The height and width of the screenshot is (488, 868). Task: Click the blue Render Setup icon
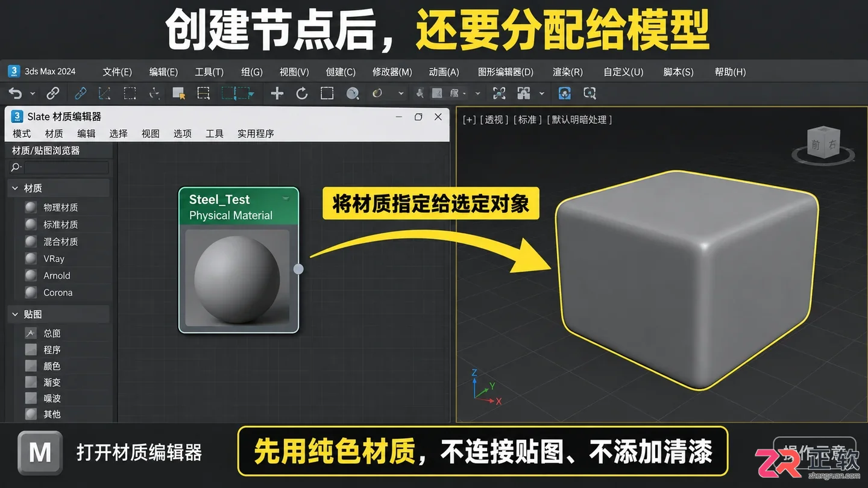point(564,93)
